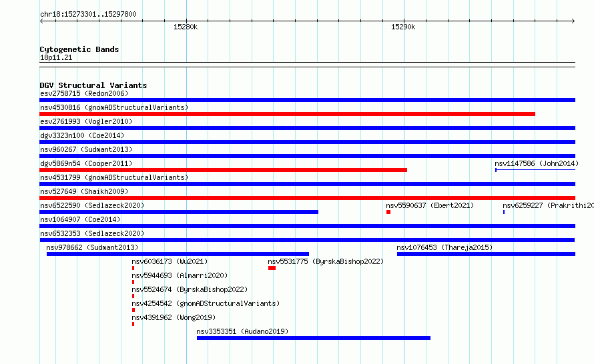Click the small red marker of nsv5590637
Image resolution: width=594 pixels, height=364 pixels.
click(x=388, y=212)
